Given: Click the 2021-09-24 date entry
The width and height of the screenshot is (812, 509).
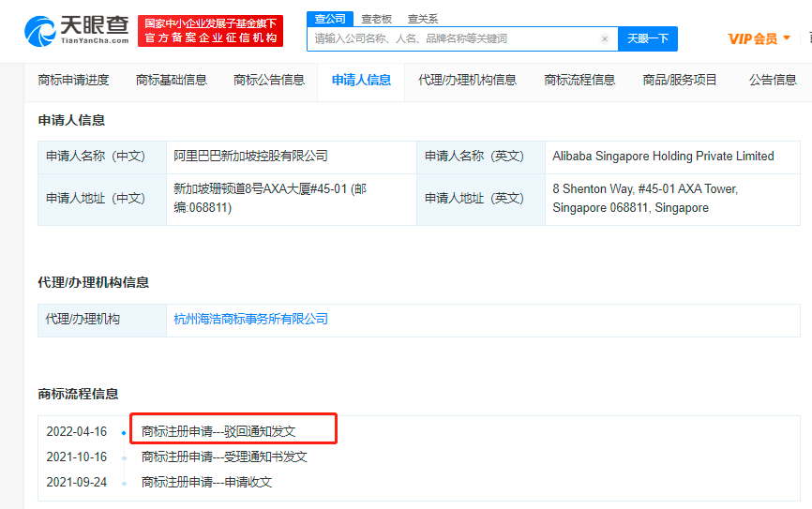Looking at the screenshot, I should [x=77, y=482].
